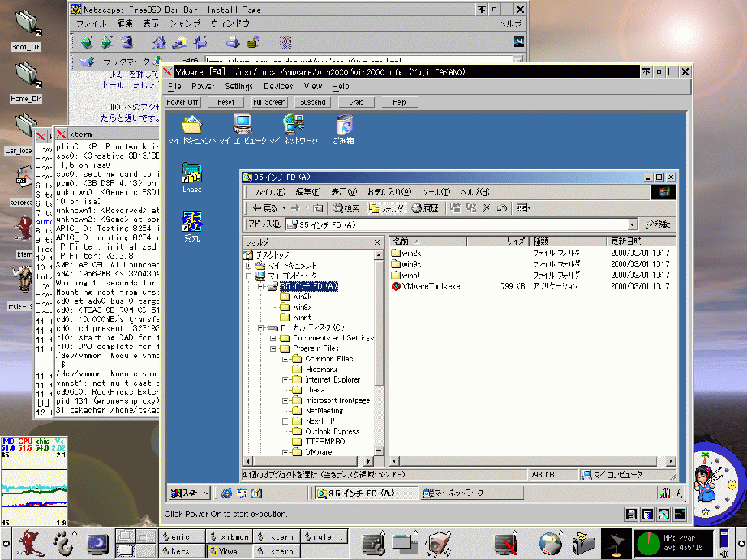This screenshot has height=560, width=747.
Task: Select the Lhasa shortcut on the guest desktop
Action: (x=192, y=177)
